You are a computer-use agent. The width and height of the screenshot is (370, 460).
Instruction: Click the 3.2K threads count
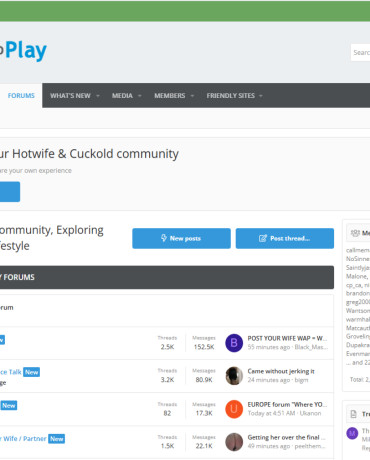point(167,380)
